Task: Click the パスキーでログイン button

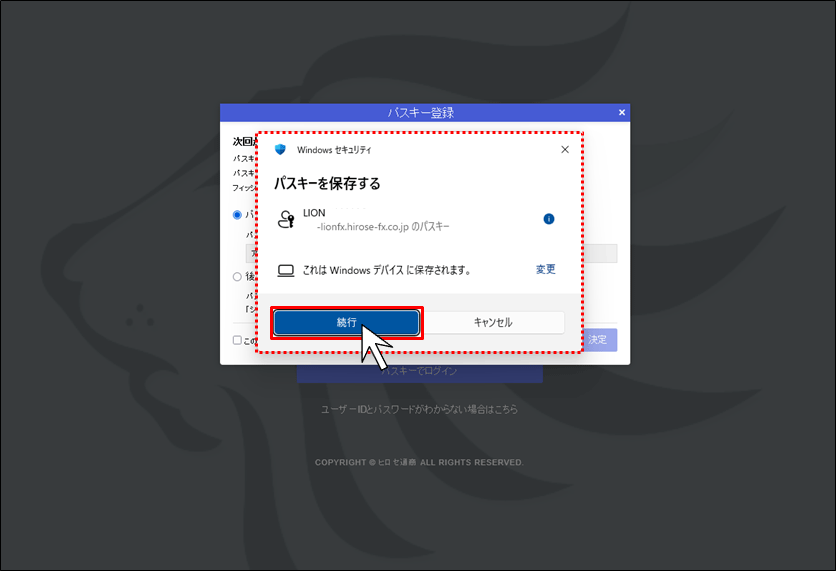Action: click(420, 372)
